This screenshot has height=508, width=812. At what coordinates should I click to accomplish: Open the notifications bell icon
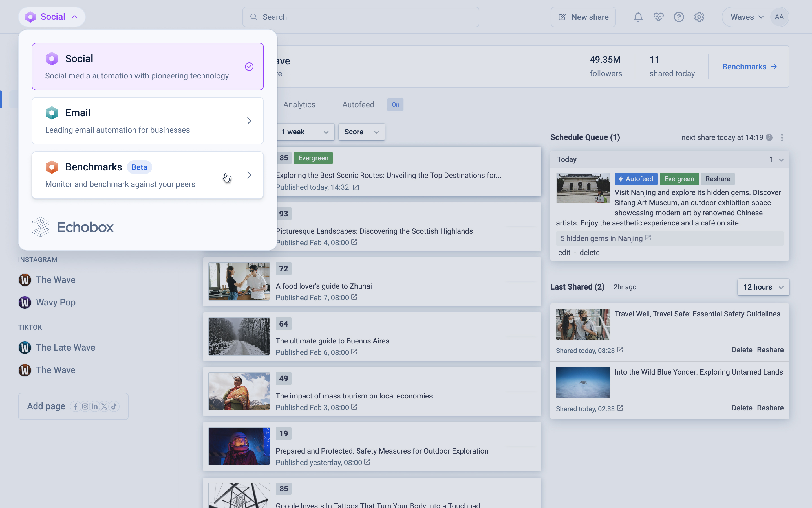[638, 17]
